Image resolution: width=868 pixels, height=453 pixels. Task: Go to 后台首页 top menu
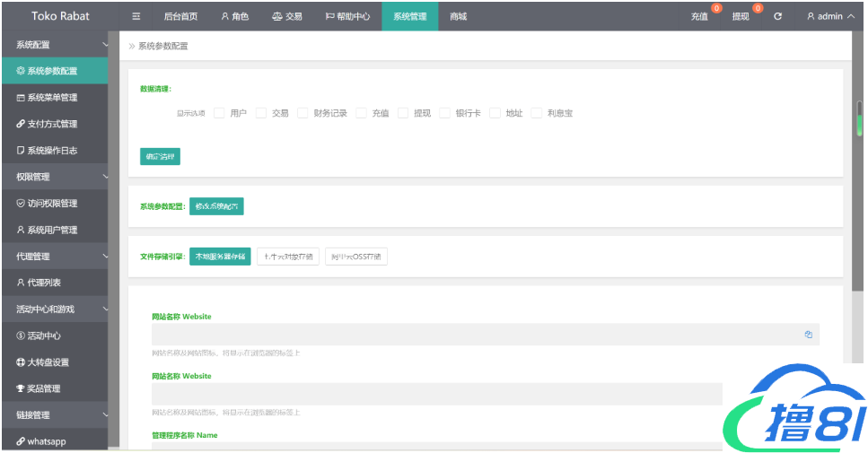[180, 16]
